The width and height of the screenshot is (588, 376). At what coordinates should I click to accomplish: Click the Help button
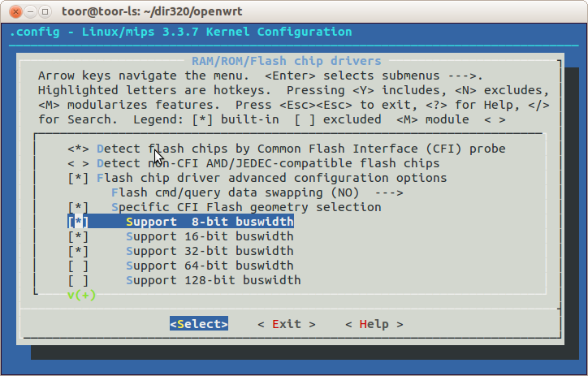374,324
